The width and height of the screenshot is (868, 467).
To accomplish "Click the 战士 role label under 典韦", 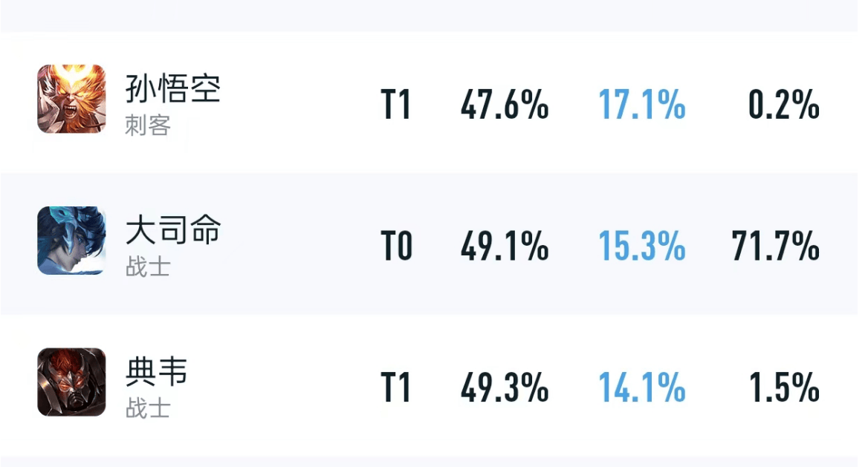I will click(x=148, y=408).
